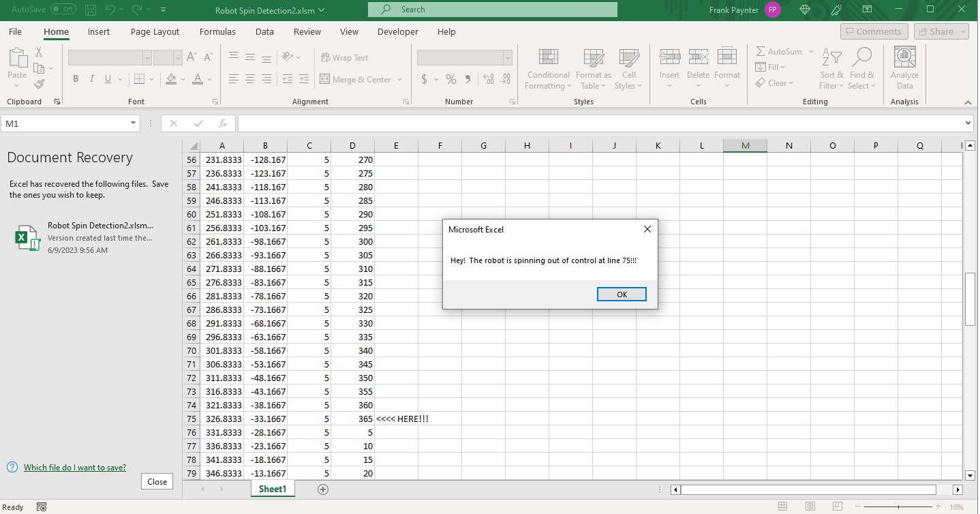Screen dimensions: 980x514
Task: Click the Fill Color bucket swatch
Action: tap(171, 79)
